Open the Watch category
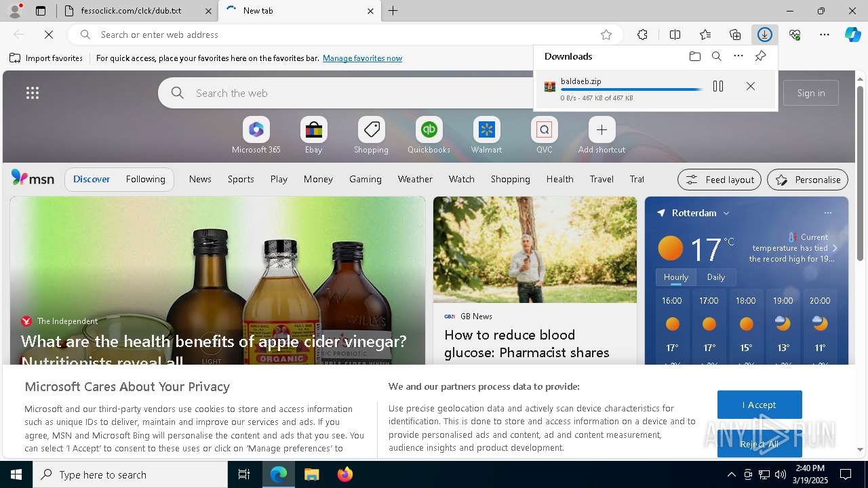 pyautogui.click(x=461, y=179)
